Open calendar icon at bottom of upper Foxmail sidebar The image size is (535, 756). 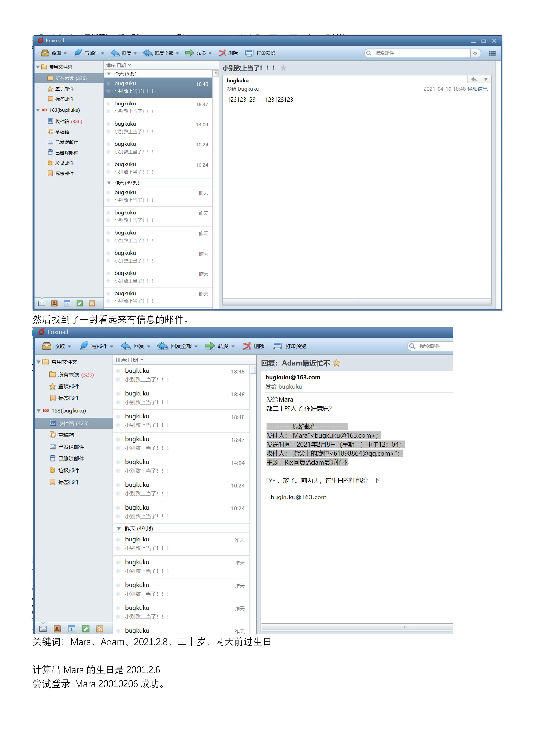click(x=67, y=303)
